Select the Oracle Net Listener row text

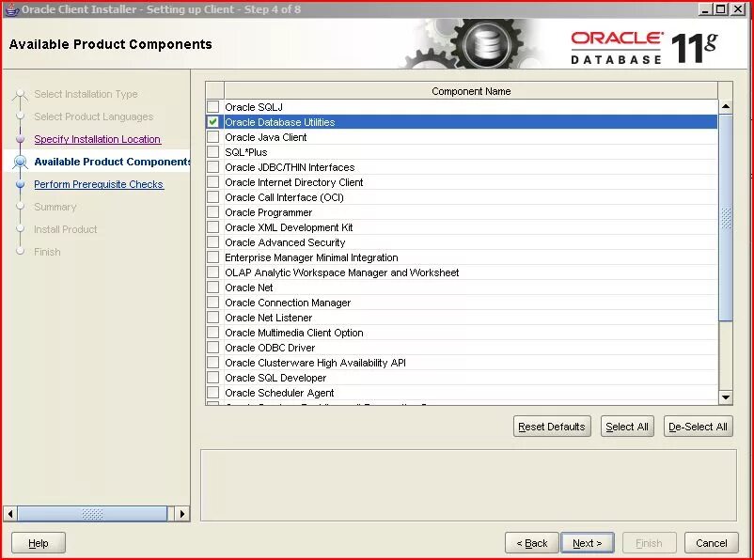pos(268,318)
